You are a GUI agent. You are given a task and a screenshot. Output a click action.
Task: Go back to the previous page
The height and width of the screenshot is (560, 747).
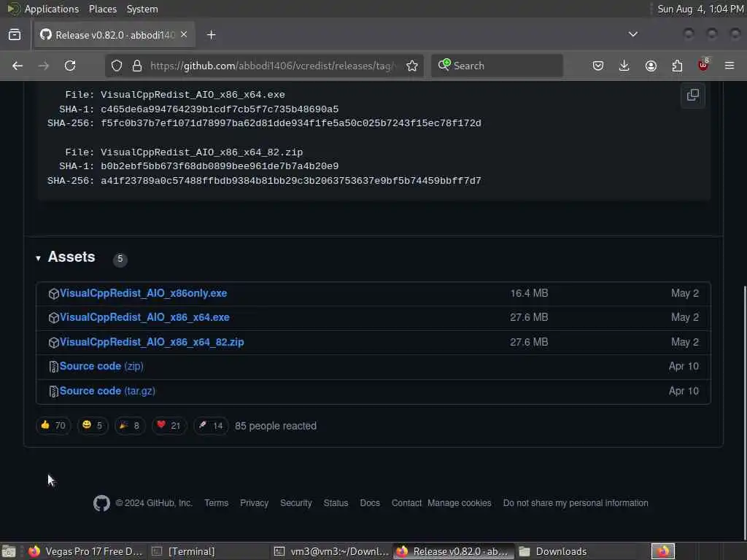point(18,66)
